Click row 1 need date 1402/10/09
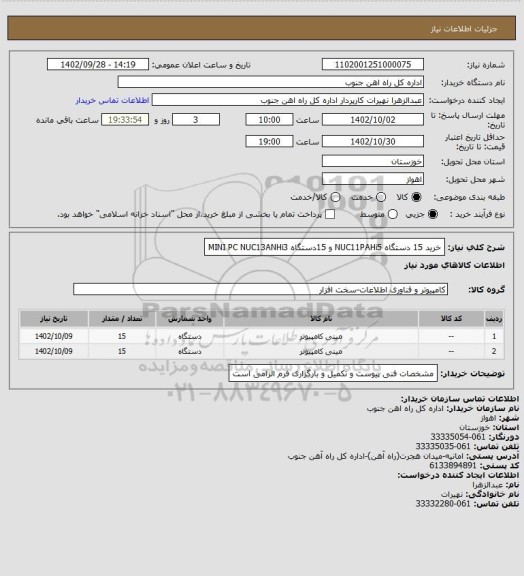 tap(54, 336)
